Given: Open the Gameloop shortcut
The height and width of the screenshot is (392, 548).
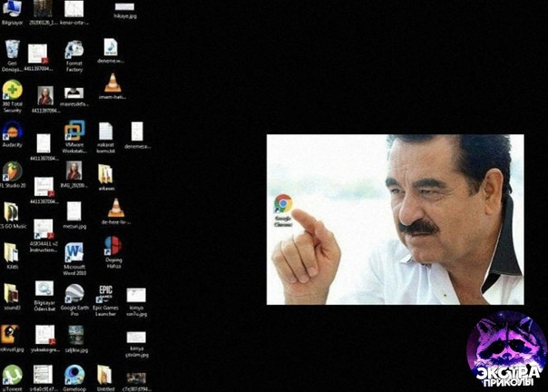Looking at the screenshot, I should pos(74,373).
